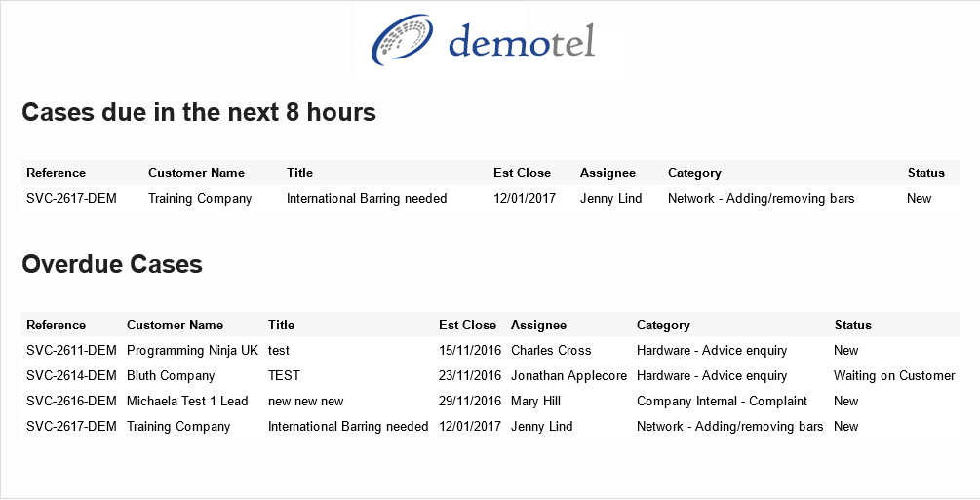Click Title header in the due-in-8-hours table

tap(300, 173)
